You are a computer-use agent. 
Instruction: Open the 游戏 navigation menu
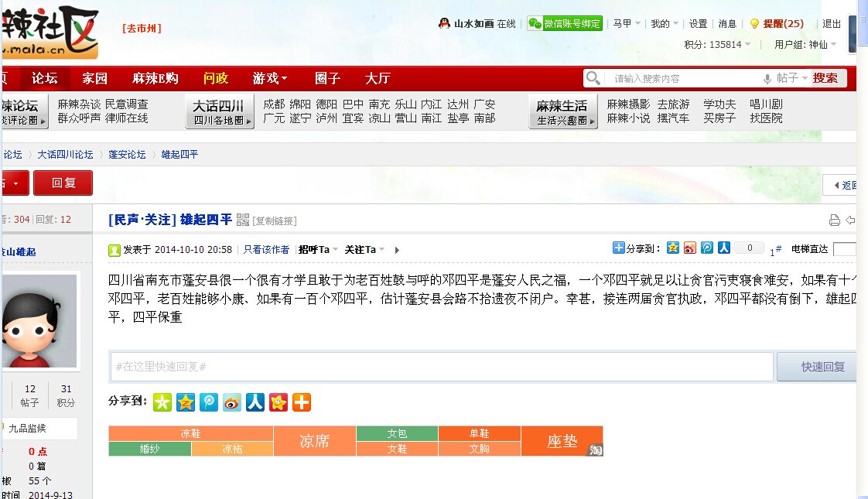point(270,78)
